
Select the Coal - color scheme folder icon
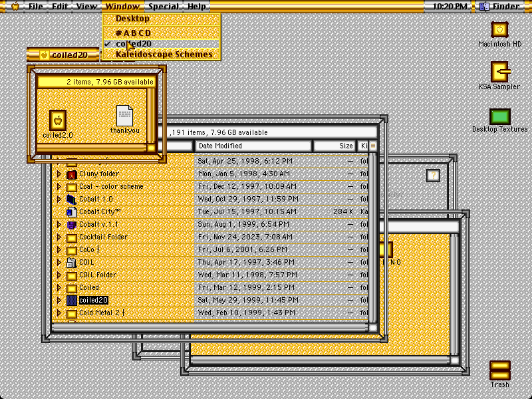point(72,187)
